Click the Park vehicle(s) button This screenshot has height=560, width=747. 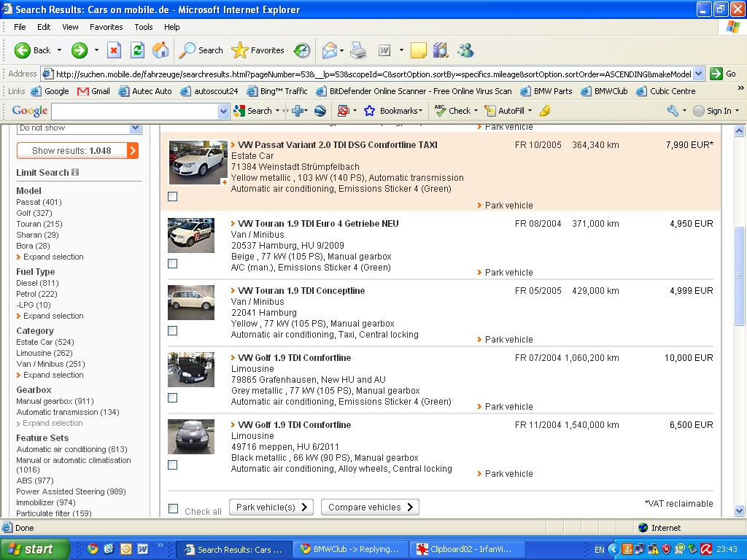pyautogui.click(x=271, y=507)
